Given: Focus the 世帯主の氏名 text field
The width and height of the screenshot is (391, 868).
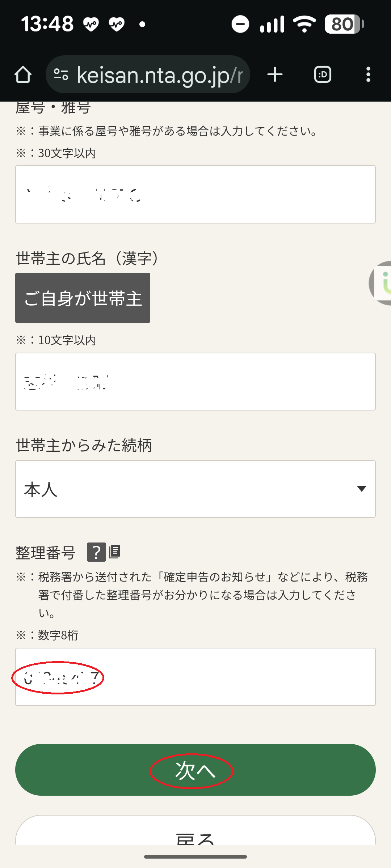Looking at the screenshot, I should (195, 382).
